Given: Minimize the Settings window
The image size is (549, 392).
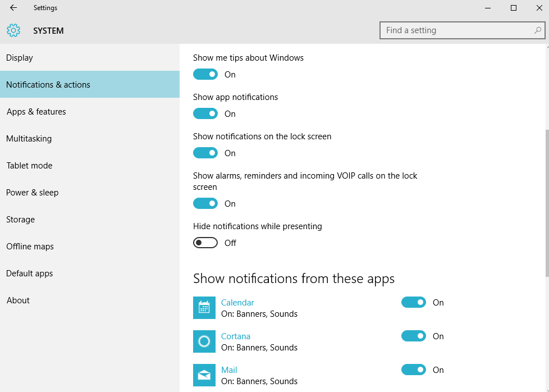Looking at the screenshot, I should [x=488, y=8].
